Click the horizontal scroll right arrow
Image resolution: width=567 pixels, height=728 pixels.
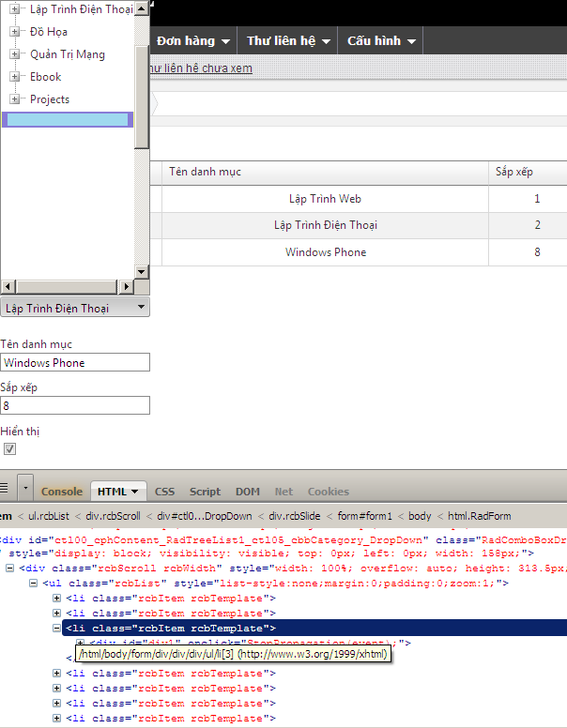(x=126, y=286)
